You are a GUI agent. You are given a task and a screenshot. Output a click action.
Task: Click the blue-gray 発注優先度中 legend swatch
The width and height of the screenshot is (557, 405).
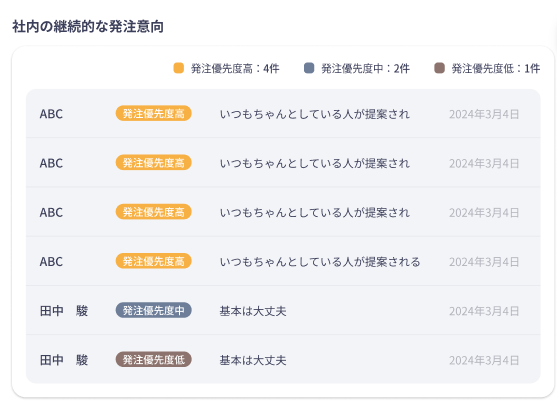pos(309,68)
